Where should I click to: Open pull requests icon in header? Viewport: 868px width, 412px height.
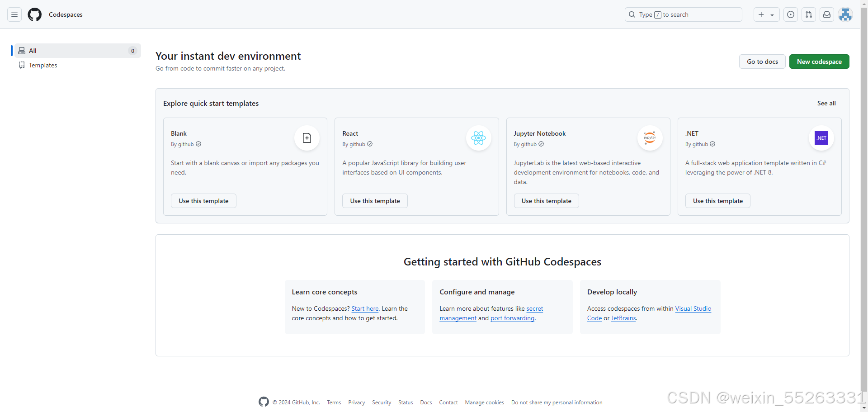[x=809, y=14]
